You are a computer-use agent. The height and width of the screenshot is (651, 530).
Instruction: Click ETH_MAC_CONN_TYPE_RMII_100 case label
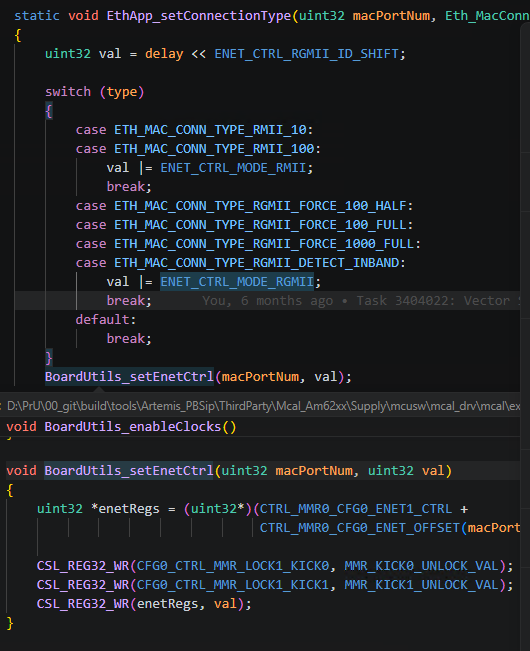[214, 149]
